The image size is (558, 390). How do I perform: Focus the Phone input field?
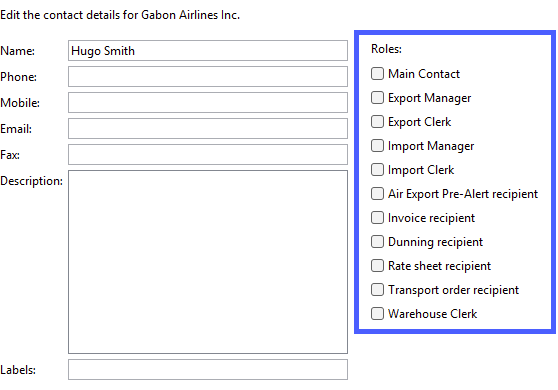(208, 77)
